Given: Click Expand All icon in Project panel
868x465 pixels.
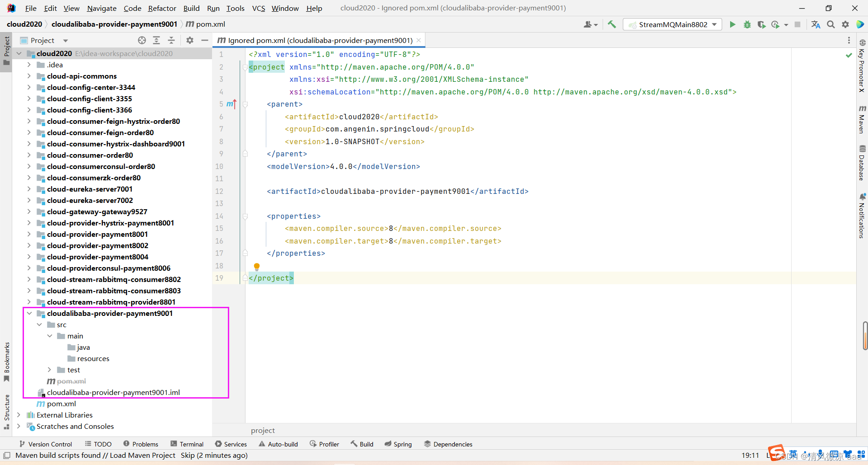Looking at the screenshot, I should pyautogui.click(x=156, y=40).
